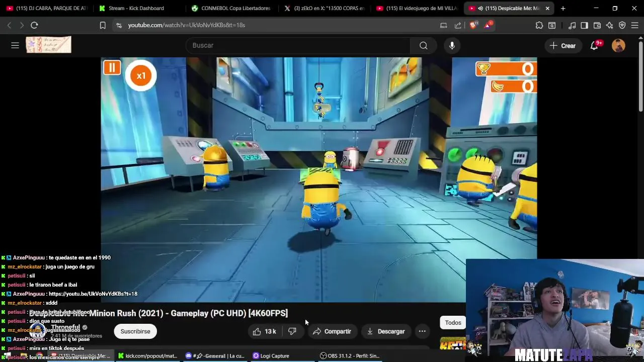This screenshot has width=644, height=362.
Task: Open kick.com/popout taskbar window
Action: (147, 356)
